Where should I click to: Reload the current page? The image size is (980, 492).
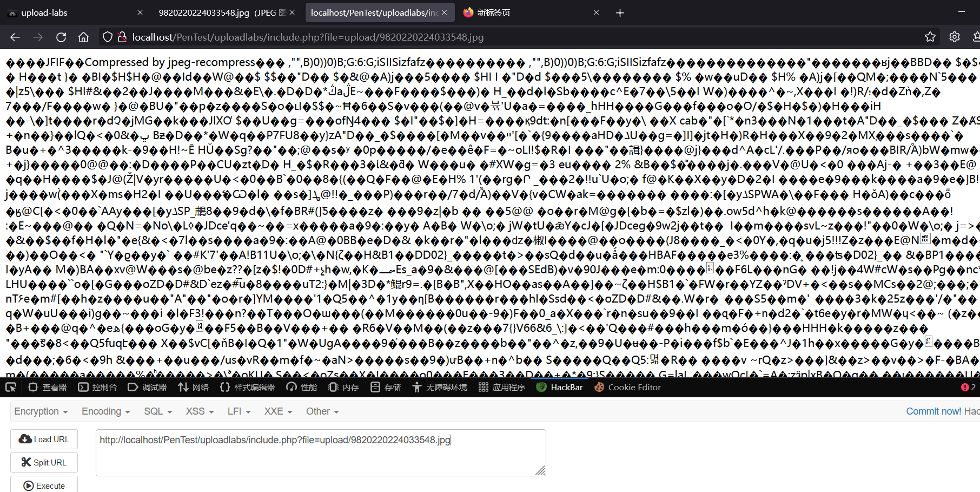click(x=61, y=37)
